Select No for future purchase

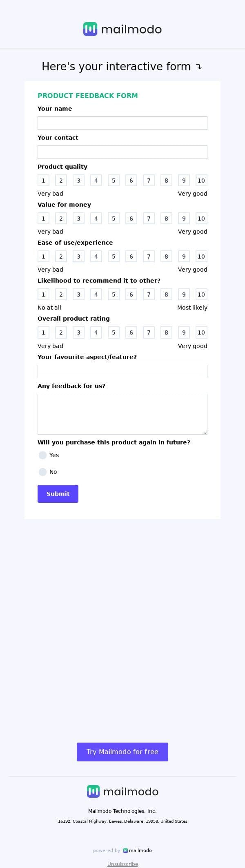[x=42, y=472]
